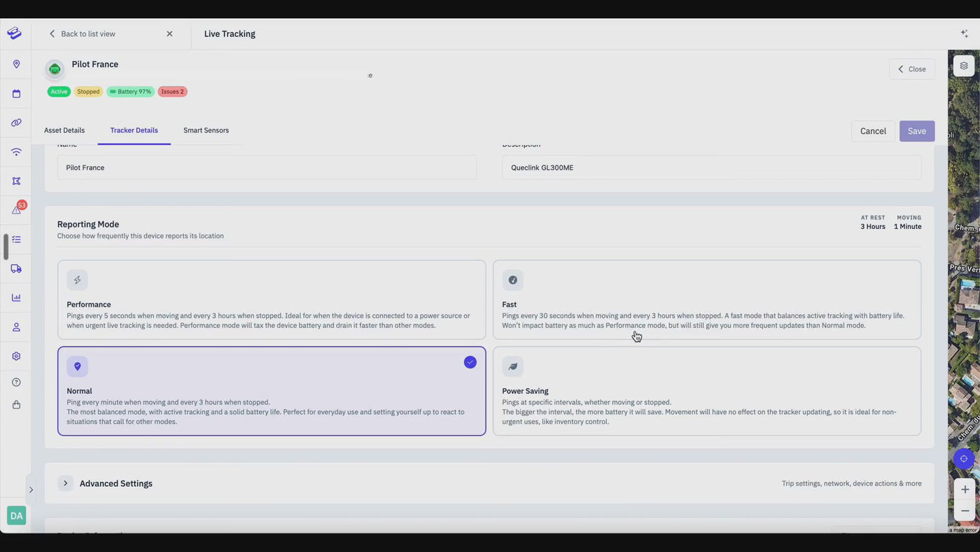Open the help question mark icon
The image size is (980, 552).
tap(16, 382)
